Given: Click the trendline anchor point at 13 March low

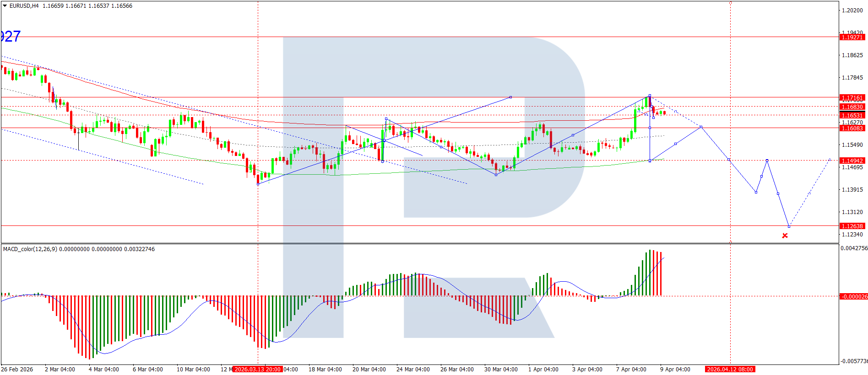Looking at the screenshot, I should (258, 184).
